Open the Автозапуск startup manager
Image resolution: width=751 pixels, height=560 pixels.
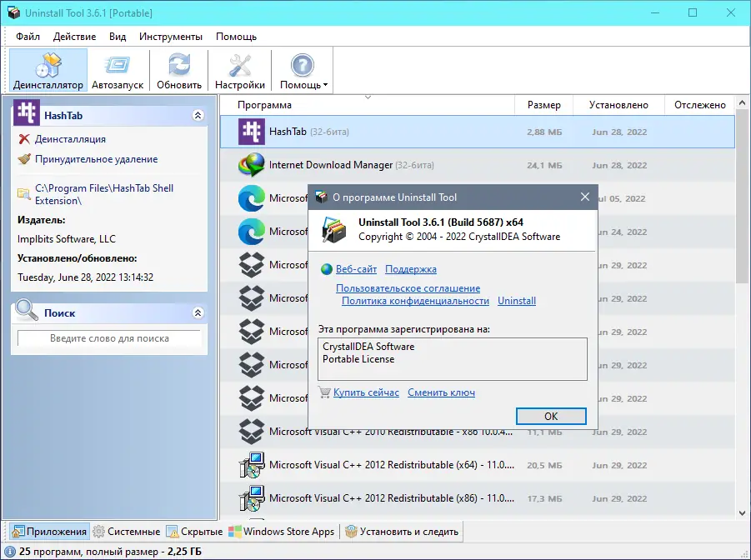coord(118,71)
